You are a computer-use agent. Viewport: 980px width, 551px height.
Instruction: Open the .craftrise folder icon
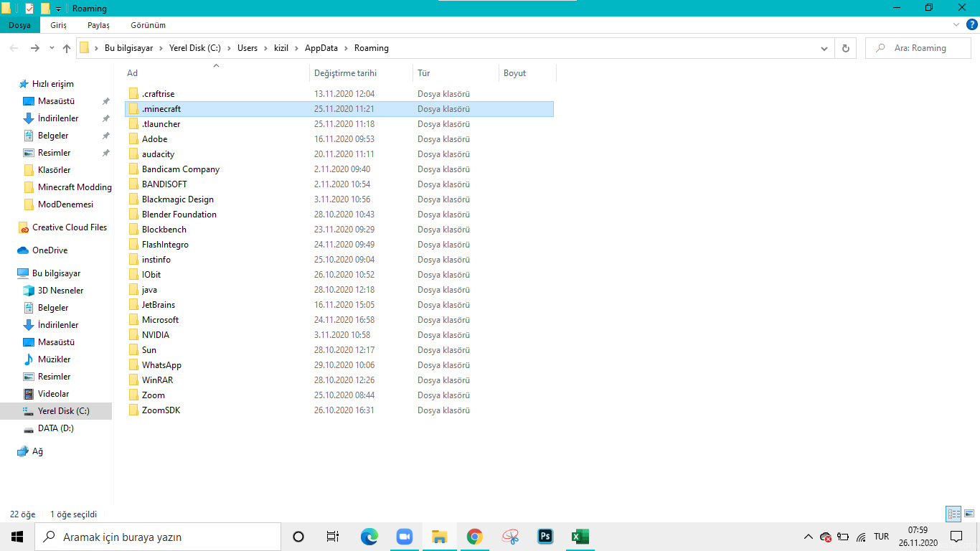pos(133,94)
